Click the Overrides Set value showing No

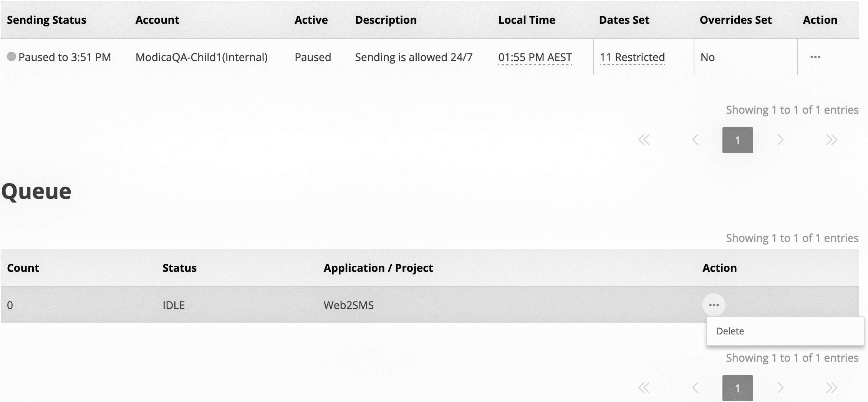click(x=708, y=57)
